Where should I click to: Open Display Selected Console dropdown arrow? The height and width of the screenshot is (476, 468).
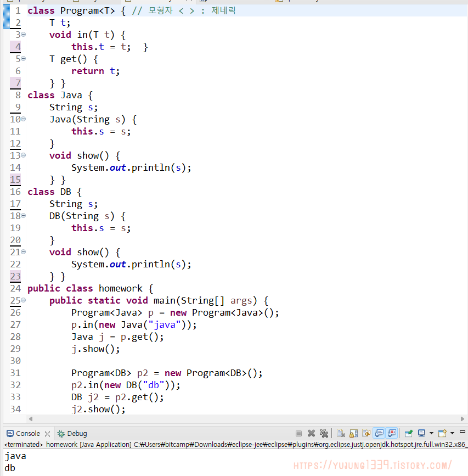[x=431, y=433]
